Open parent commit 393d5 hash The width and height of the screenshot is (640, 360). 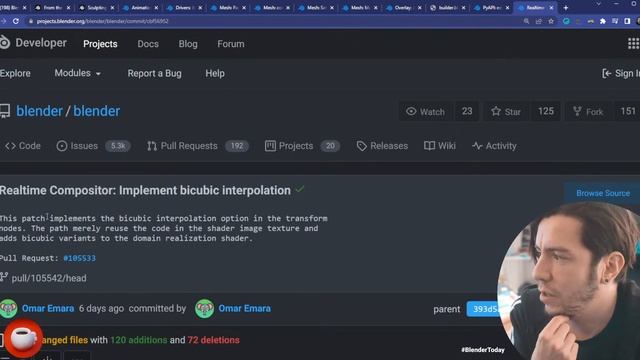coord(484,309)
